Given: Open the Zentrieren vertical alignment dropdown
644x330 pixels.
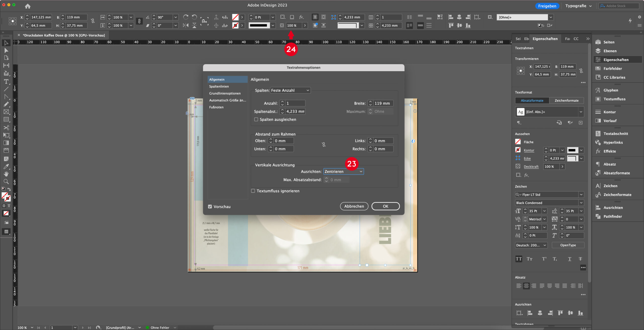Looking at the screenshot, I should 343,171.
